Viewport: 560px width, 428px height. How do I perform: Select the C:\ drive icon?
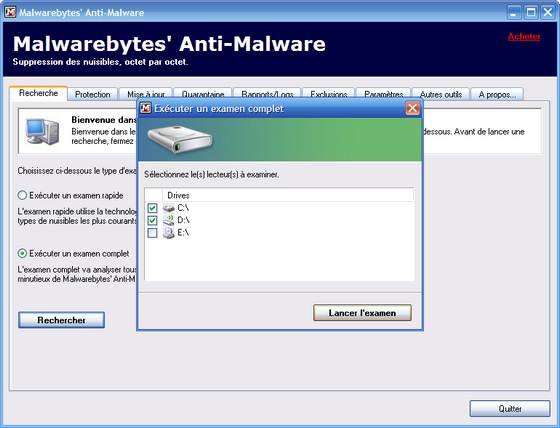pyautogui.click(x=169, y=208)
